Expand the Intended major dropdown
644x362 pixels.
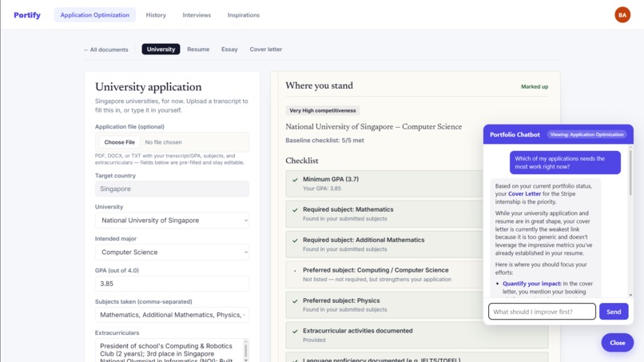point(172,252)
